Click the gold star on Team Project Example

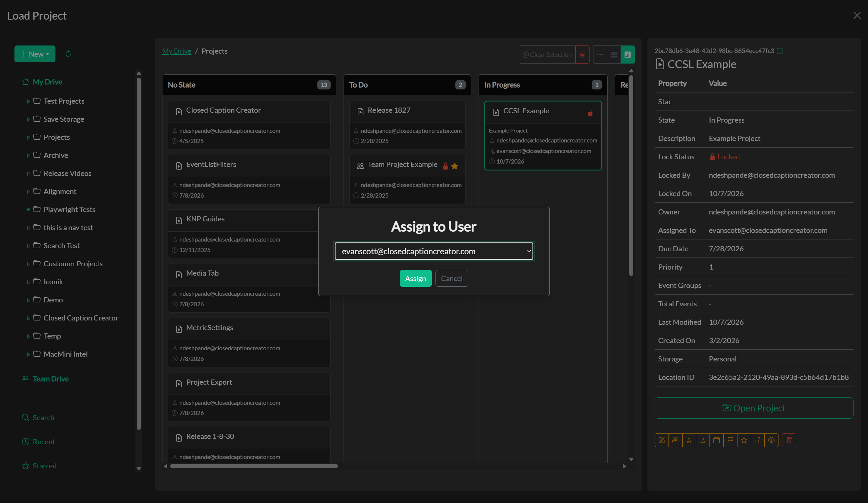point(455,166)
